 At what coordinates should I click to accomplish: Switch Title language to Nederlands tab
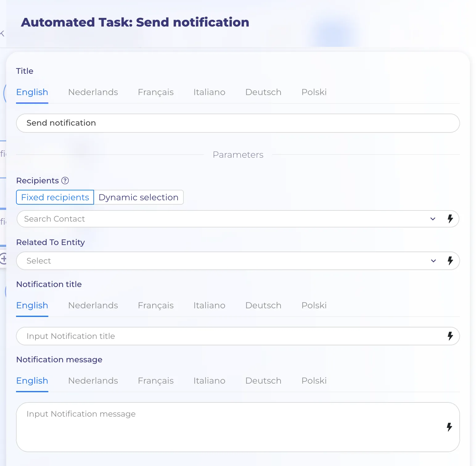[x=93, y=92]
